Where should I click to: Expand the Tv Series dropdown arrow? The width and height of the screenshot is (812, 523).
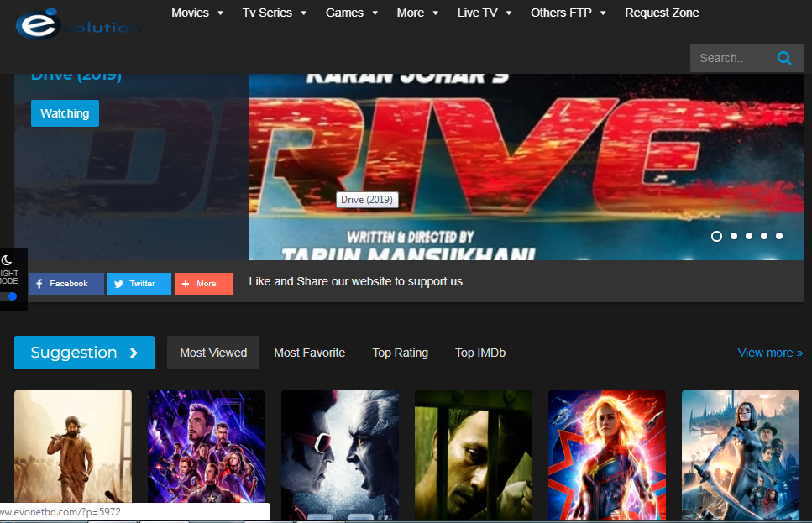click(304, 13)
